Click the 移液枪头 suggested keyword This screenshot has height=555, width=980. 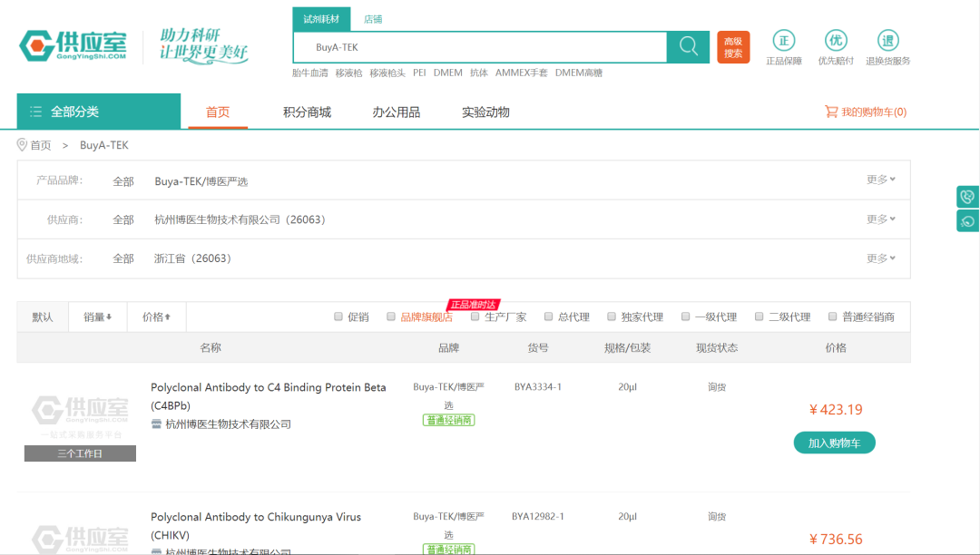tap(387, 73)
